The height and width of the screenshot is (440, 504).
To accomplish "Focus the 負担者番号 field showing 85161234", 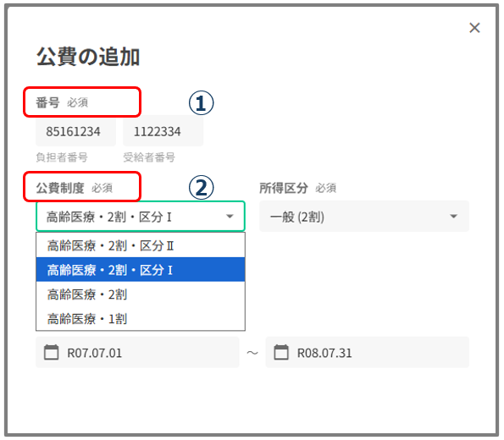I will click(76, 131).
